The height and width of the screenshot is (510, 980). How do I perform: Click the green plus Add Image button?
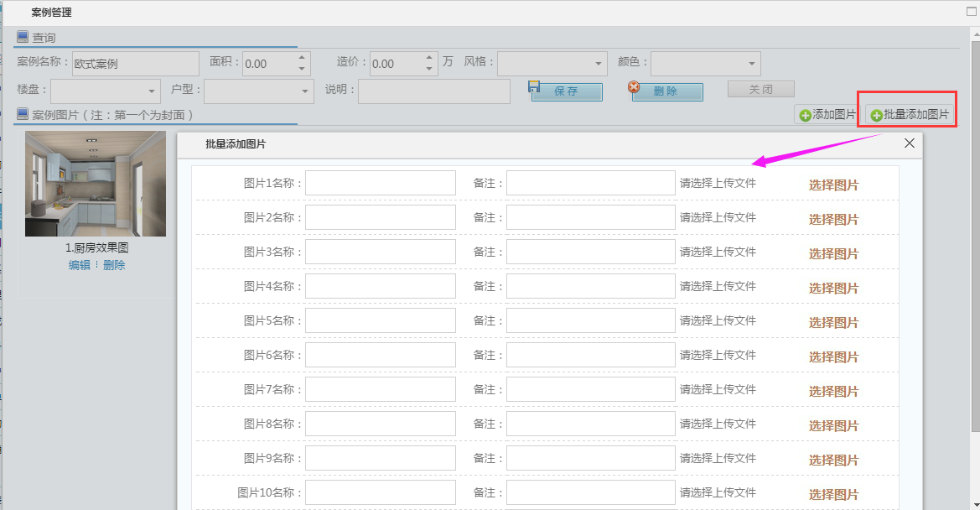click(x=827, y=115)
